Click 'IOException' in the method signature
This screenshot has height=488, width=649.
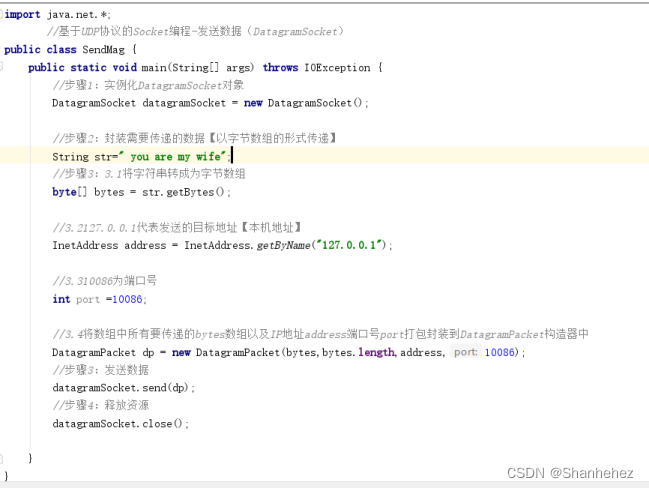point(337,67)
